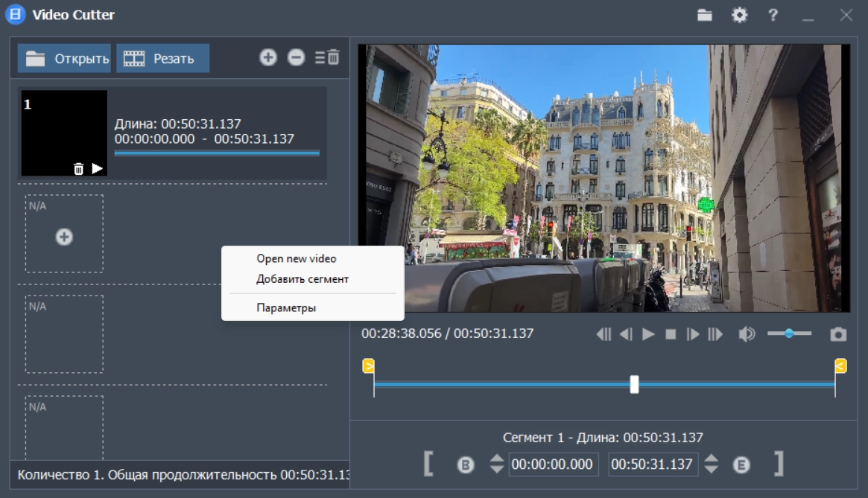Image resolution: width=868 pixels, height=498 pixels.
Task: Take a snapshot with camera icon
Action: coord(838,334)
